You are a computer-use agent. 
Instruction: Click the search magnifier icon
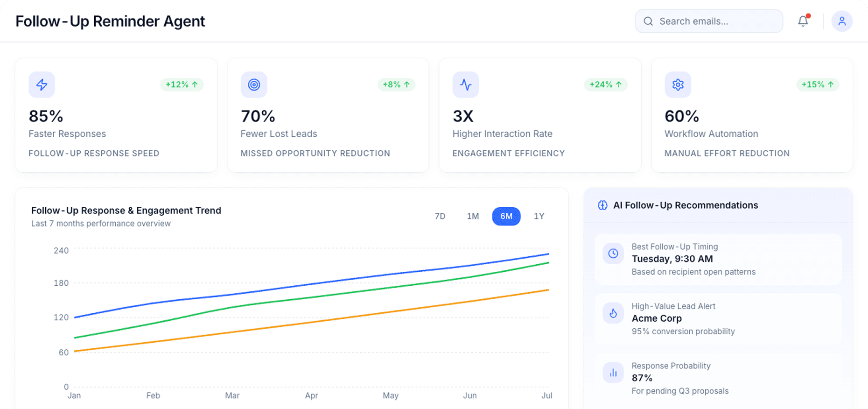(x=648, y=21)
